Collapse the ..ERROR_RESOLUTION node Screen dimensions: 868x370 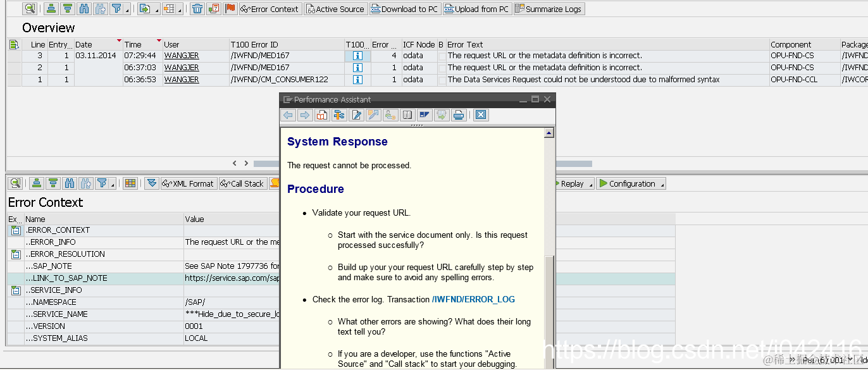[16, 254]
